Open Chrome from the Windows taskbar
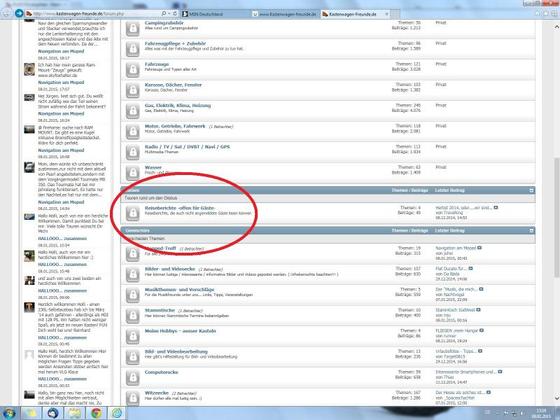 point(96,413)
